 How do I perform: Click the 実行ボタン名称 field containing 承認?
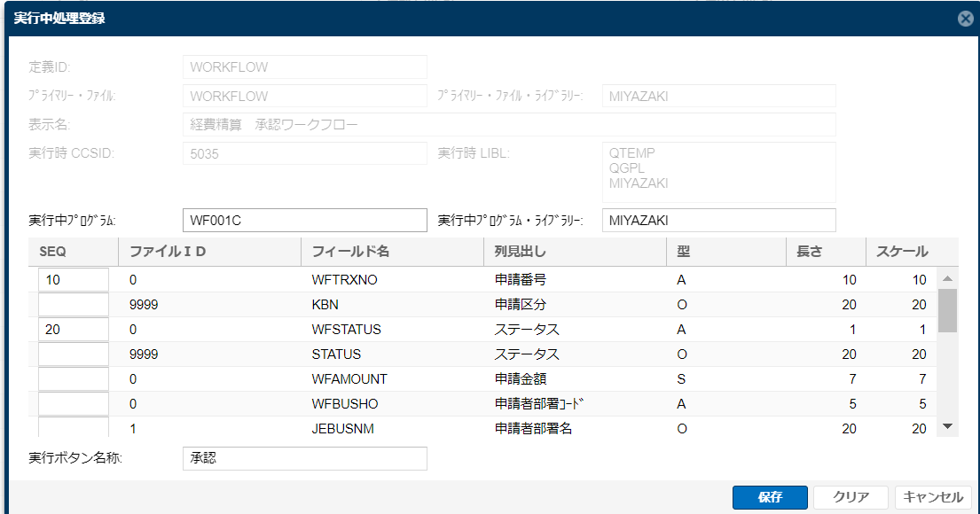[305, 458]
